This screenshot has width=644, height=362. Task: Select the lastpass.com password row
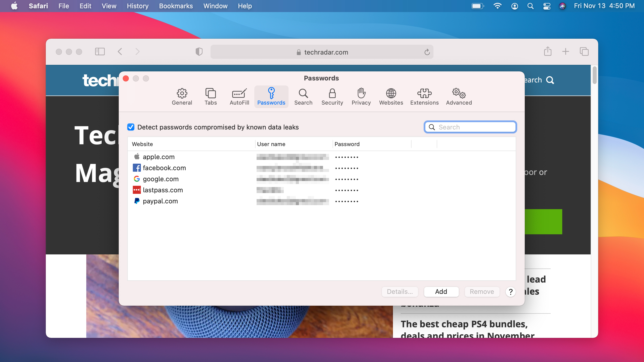coord(321,190)
